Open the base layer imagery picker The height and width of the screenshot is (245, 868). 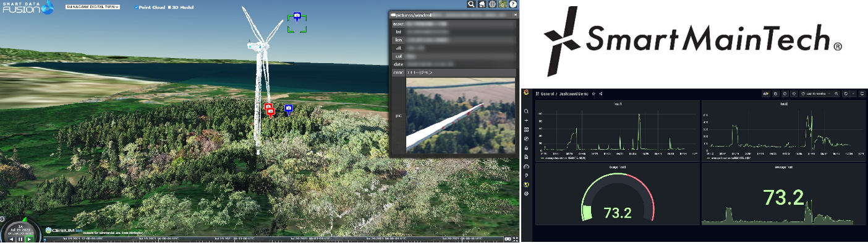pos(503,4)
